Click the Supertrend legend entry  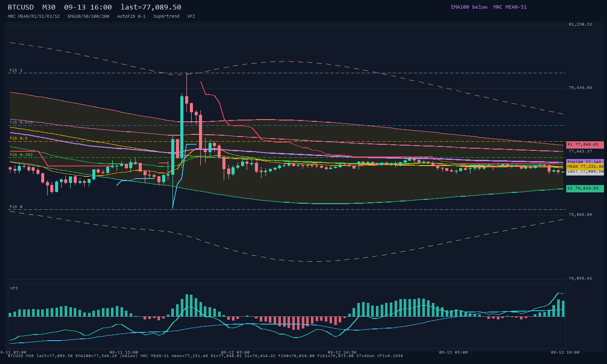pyautogui.click(x=166, y=16)
